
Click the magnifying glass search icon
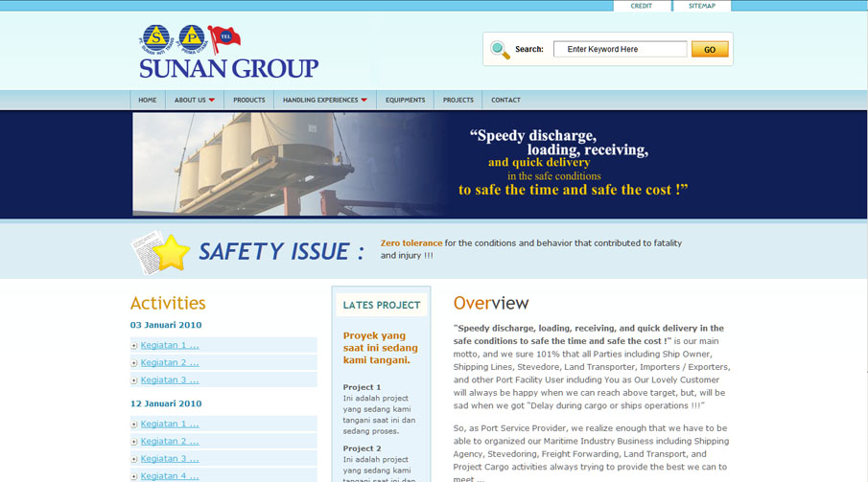[x=500, y=50]
